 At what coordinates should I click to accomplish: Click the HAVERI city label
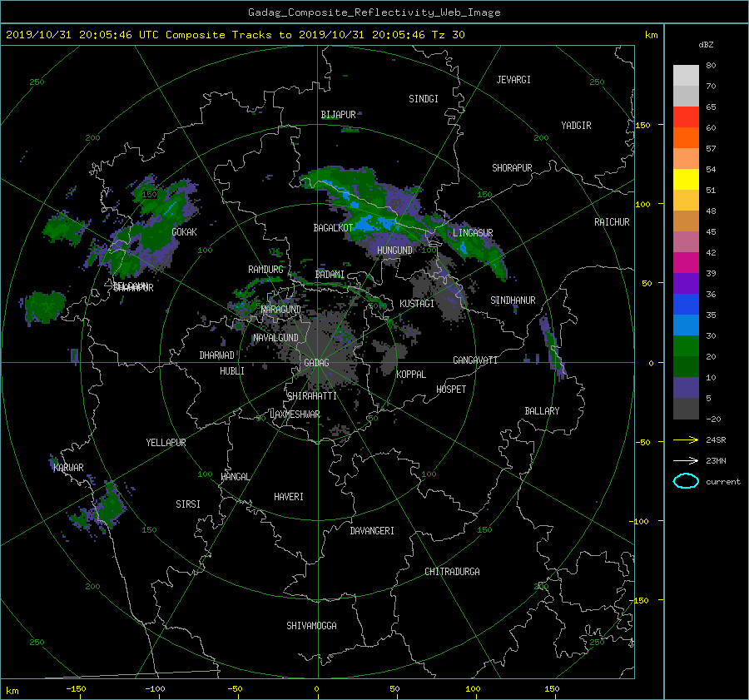(x=289, y=497)
